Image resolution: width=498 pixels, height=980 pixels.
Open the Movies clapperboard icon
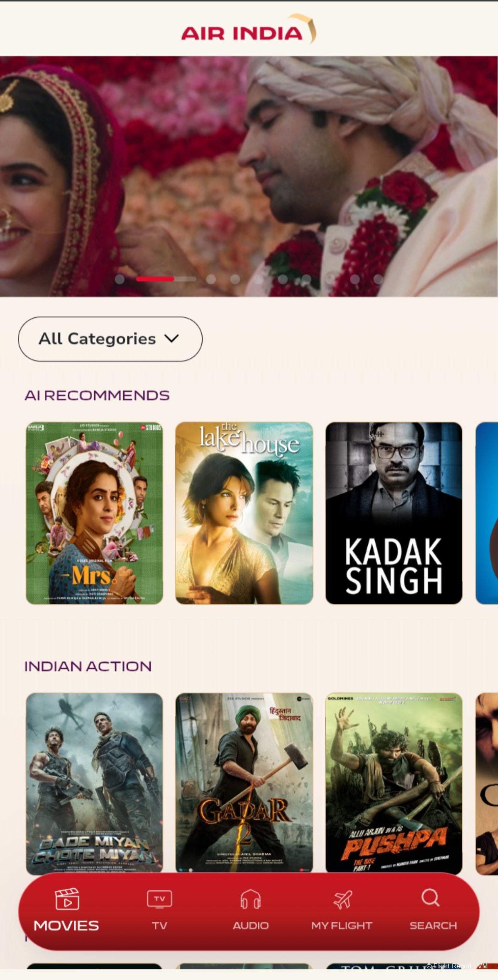point(67,899)
